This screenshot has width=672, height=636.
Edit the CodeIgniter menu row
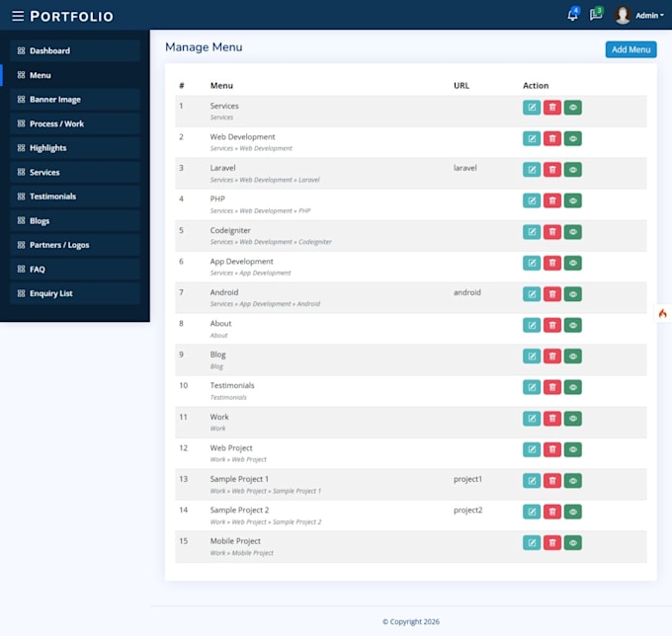(x=532, y=232)
